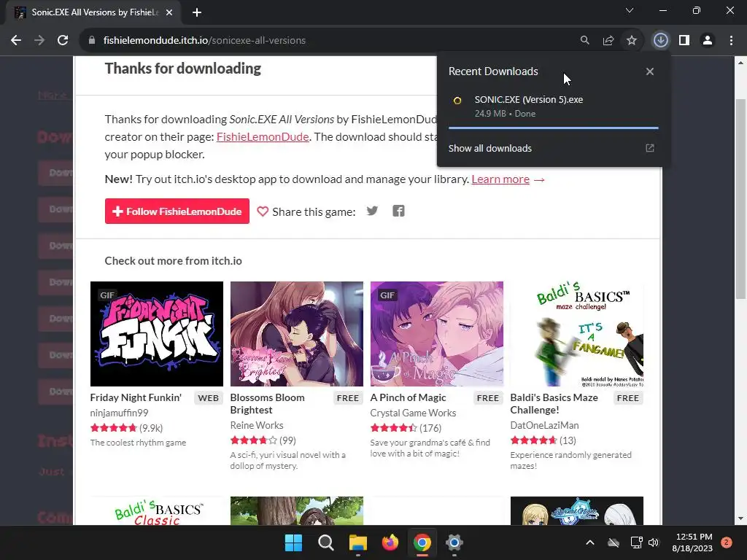
Task: Close the Recent Downloads popup
Action: click(x=650, y=71)
